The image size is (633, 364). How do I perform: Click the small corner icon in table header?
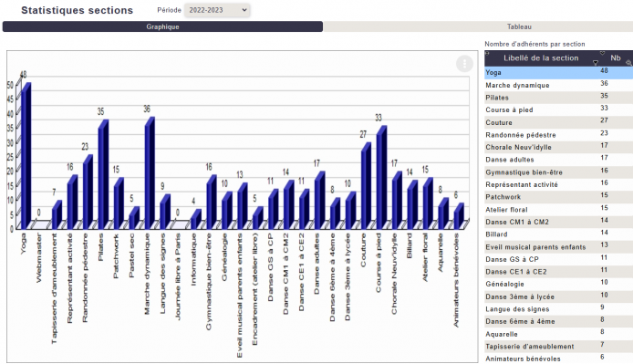tap(487, 53)
